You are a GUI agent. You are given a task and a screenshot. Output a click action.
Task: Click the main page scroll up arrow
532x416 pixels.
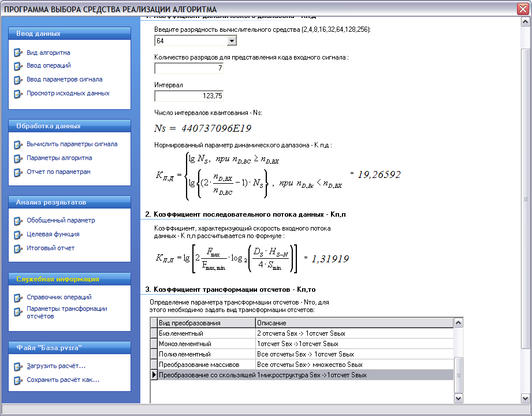pyautogui.click(x=525, y=22)
